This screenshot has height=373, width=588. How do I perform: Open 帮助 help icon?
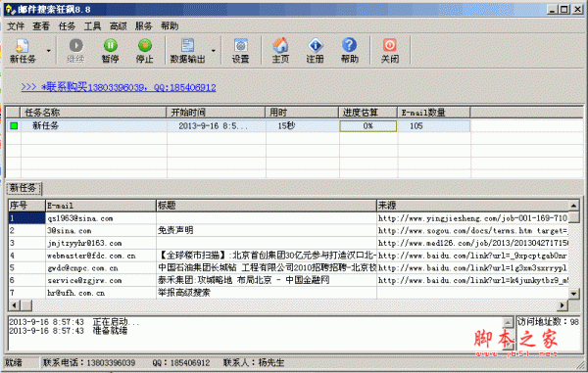click(350, 50)
